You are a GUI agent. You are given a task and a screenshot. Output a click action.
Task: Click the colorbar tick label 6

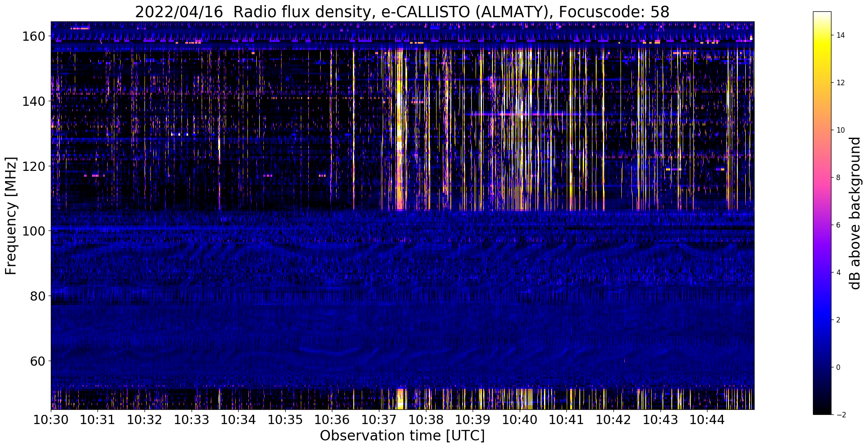coord(839,225)
